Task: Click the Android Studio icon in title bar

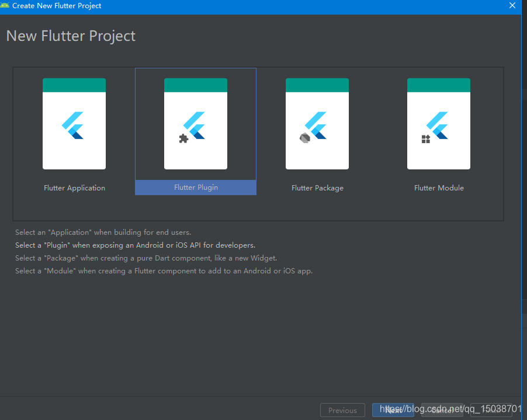Action: (5, 5)
